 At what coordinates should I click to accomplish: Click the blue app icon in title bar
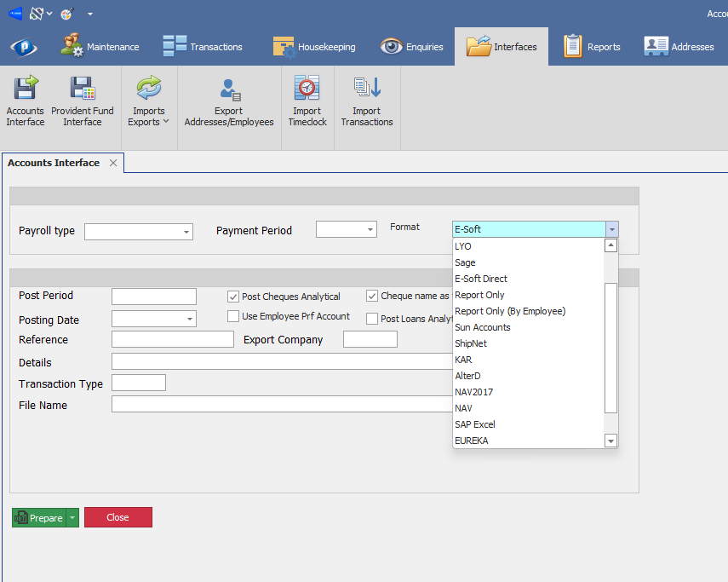(x=15, y=14)
